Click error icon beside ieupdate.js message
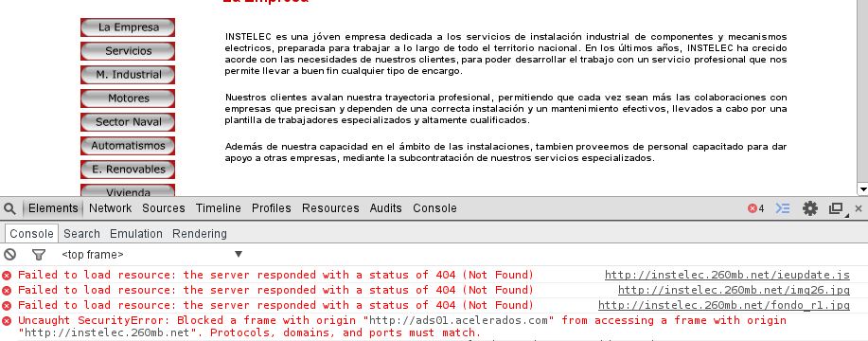 coord(7,275)
